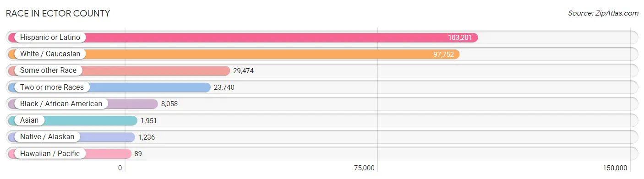This screenshot has width=644, height=179.
Task: Click the Black / African American label
Action: 61,103
